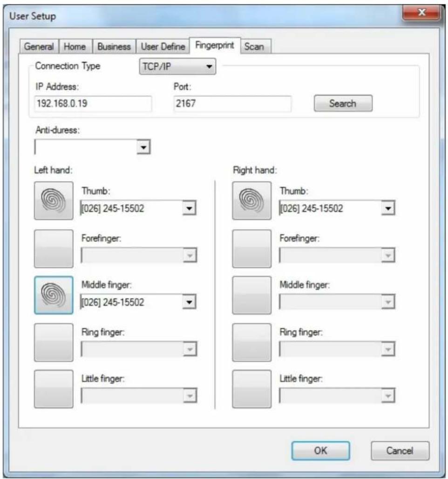Click the IP Address input field
The height and width of the screenshot is (479, 448).
(x=93, y=103)
